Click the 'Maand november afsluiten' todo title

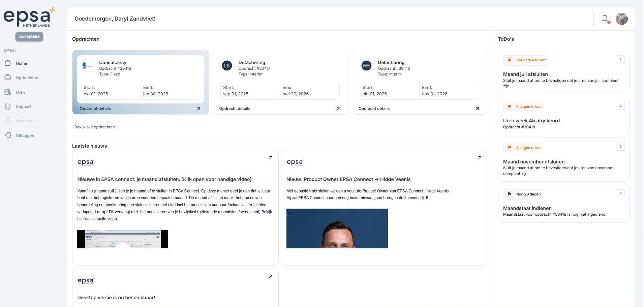(534, 162)
